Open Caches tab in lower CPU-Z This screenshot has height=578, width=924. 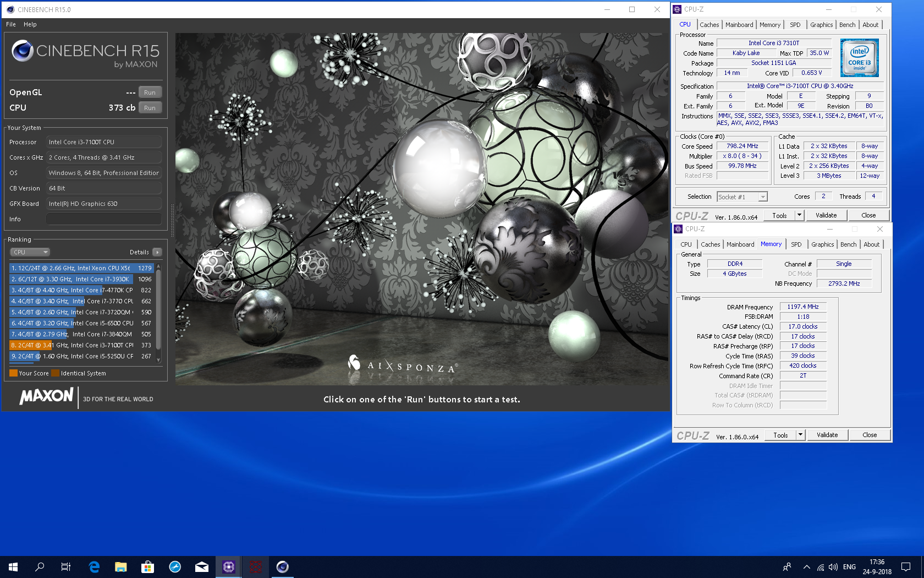[x=710, y=244]
